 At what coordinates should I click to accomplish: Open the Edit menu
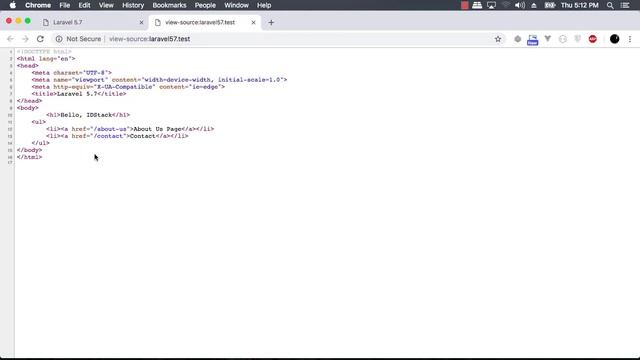tap(84, 5)
